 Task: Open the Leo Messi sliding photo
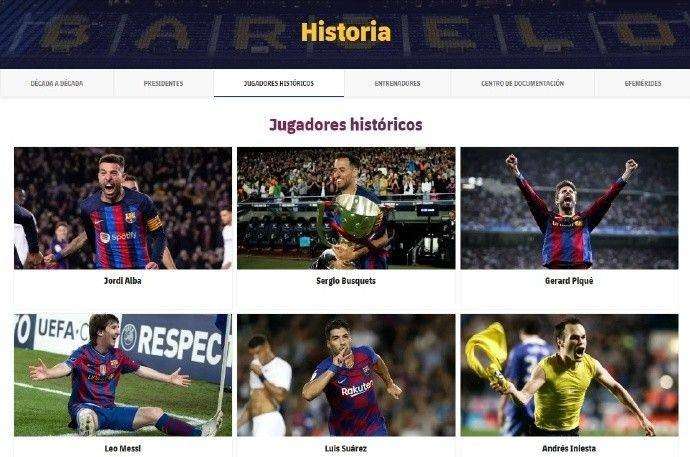coord(123,375)
